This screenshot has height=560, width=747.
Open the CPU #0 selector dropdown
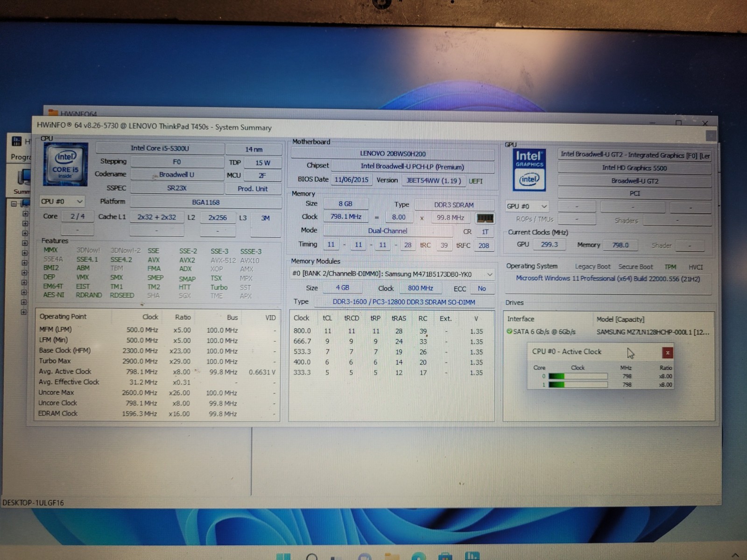[62, 201]
